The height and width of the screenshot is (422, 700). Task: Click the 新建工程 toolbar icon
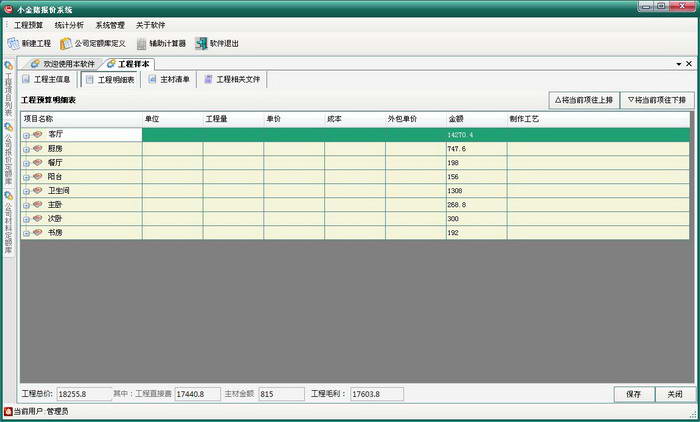pyautogui.click(x=14, y=43)
